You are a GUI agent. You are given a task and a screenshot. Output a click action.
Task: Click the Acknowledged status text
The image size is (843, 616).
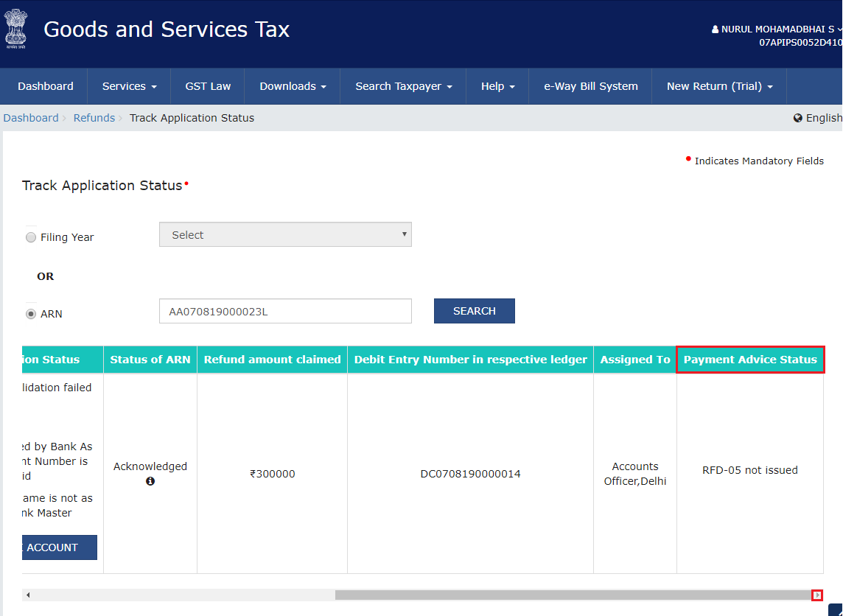coord(150,466)
